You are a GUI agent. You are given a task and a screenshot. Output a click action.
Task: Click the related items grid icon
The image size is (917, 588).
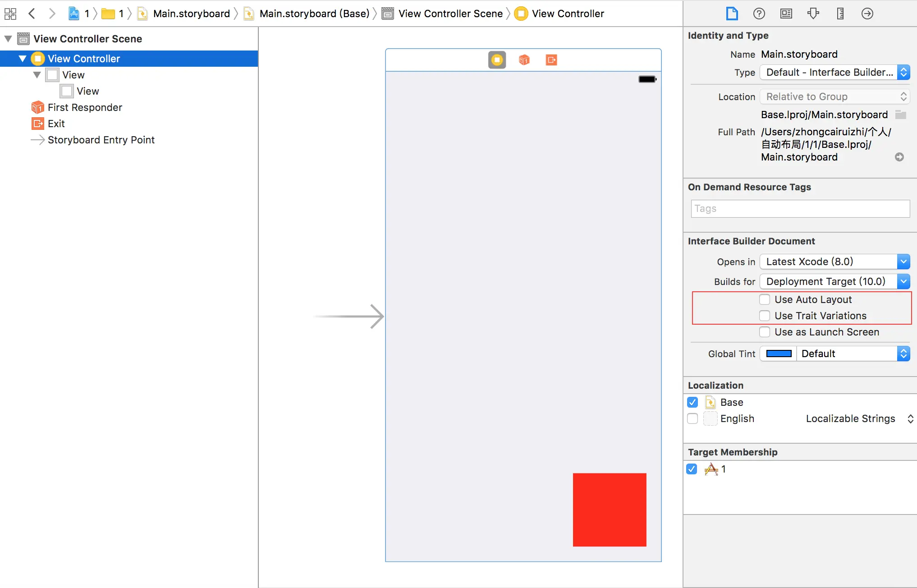tap(10, 14)
